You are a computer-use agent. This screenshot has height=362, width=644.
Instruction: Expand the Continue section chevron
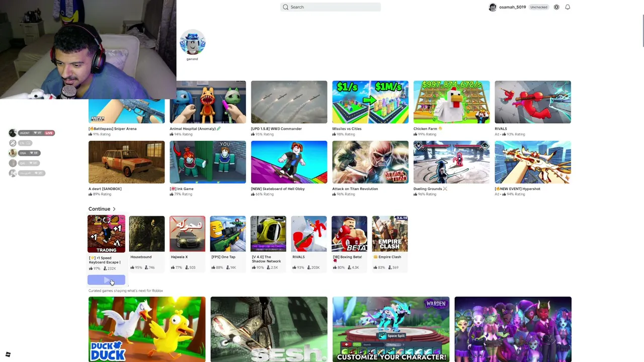click(114, 209)
